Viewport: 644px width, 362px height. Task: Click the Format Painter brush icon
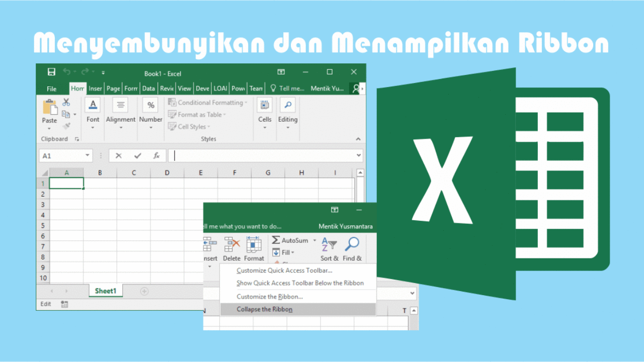66,126
